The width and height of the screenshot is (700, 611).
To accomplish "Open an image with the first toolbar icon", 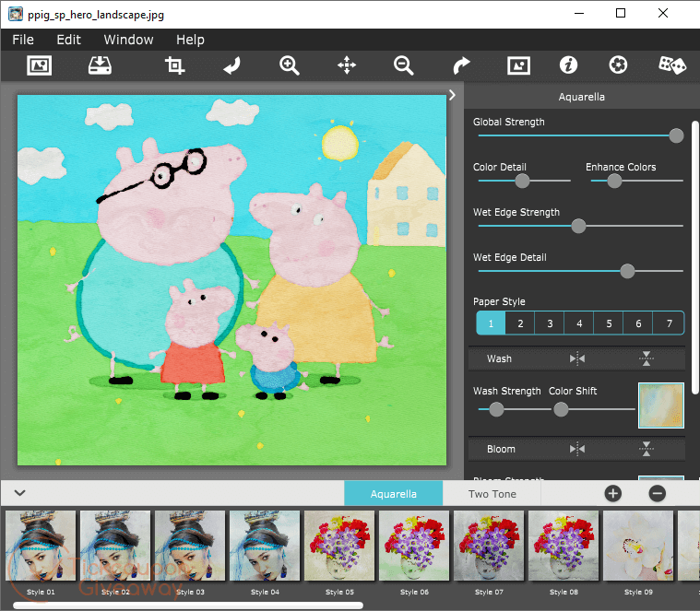I will point(40,65).
